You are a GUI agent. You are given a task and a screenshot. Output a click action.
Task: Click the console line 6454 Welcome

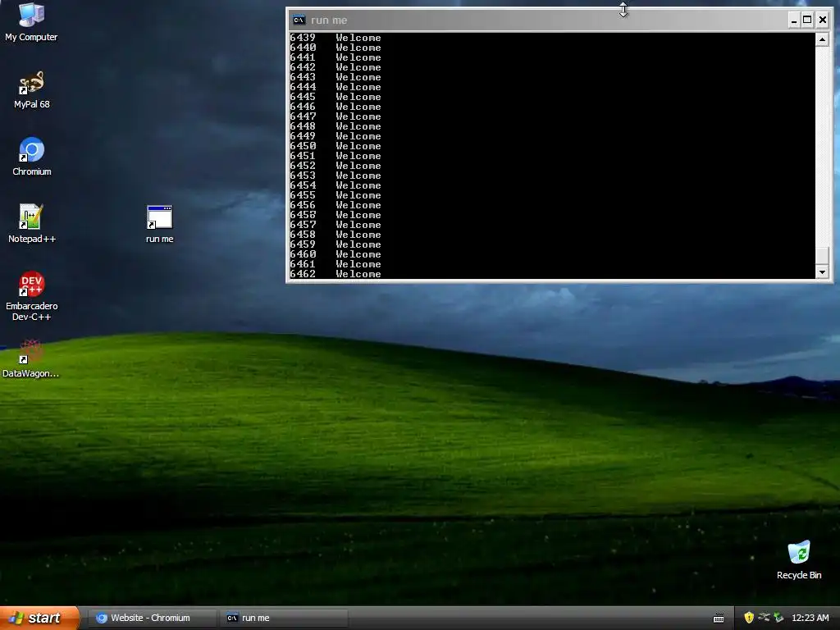[336, 185]
